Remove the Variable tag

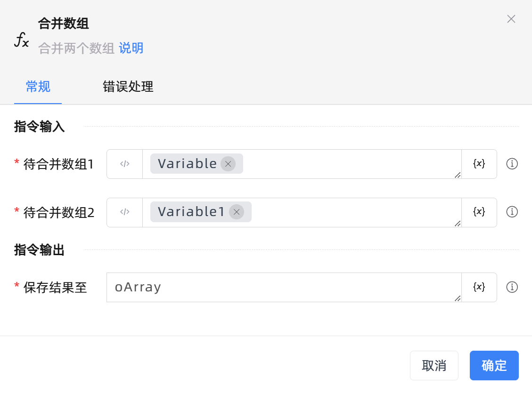coord(228,164)
